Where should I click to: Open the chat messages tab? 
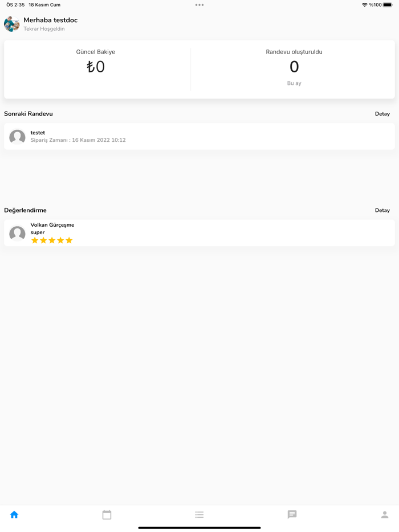pos(292,514)
